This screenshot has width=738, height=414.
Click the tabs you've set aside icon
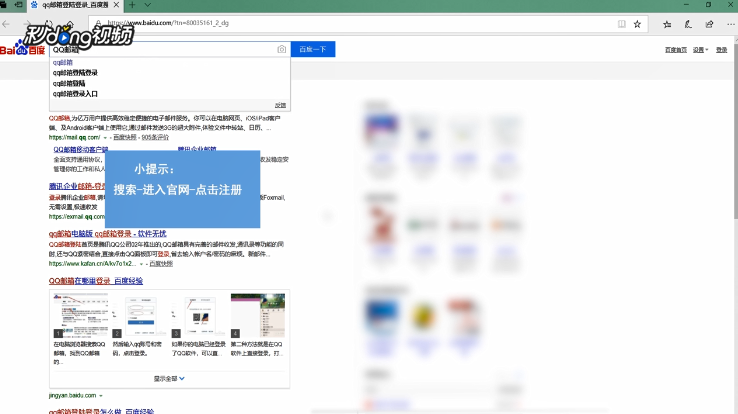(4, 5)
